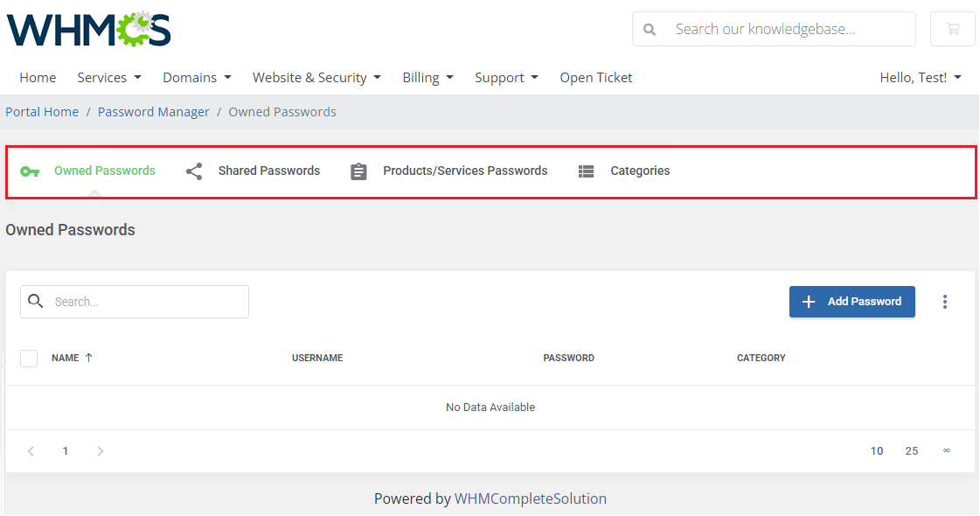Screen dimensions: 980x516
Task: Click the green key icon for Owned Passwords
Action: [x=30, y=171]
